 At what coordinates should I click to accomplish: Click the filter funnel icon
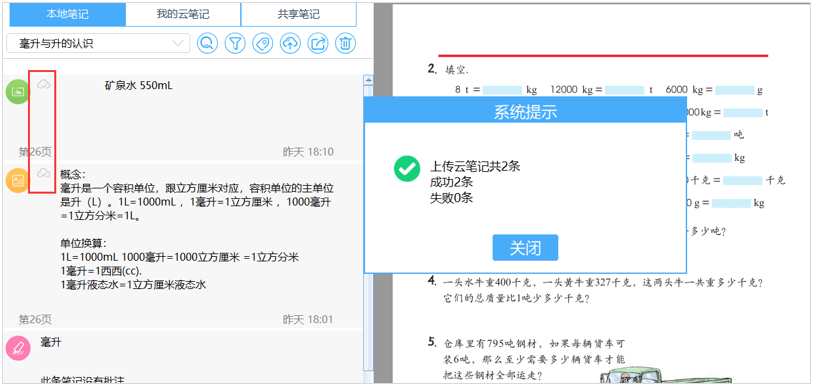pos(235,44)
